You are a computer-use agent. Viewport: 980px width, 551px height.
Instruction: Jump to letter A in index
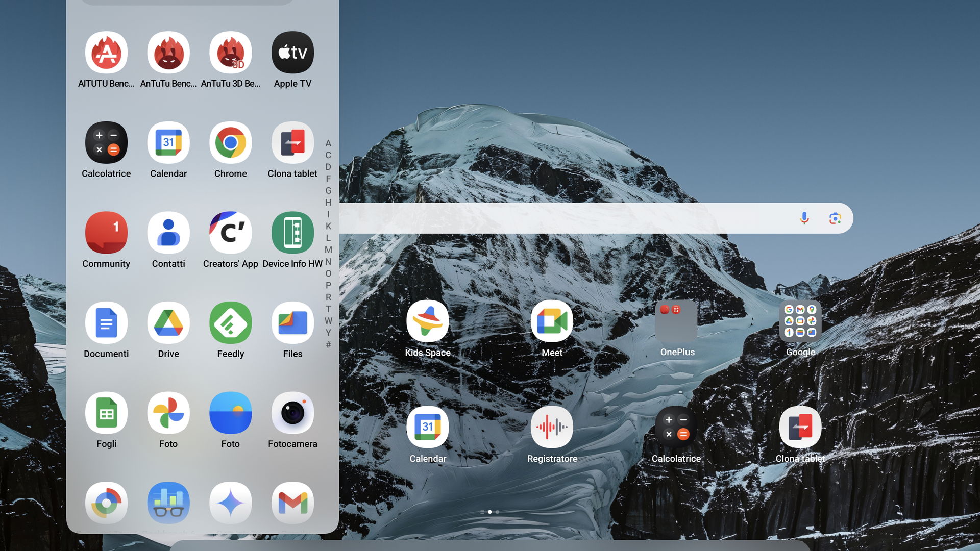(328, 143)
